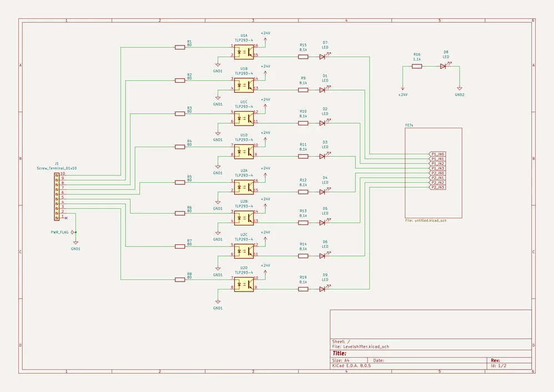The height and width of the screenshot is (392, 554).
Task: Click the untitled.kicad_sch file label
Action: tap(426, 220)
